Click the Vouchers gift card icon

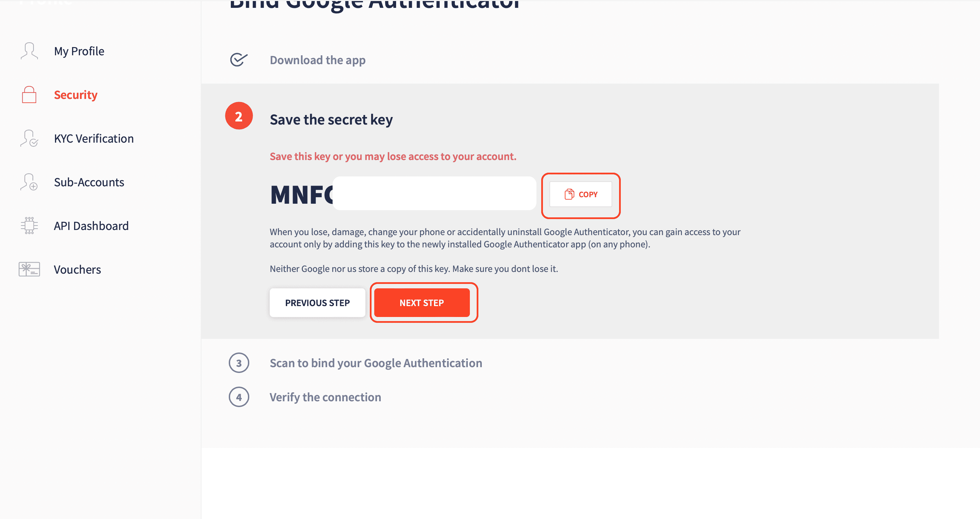click(x=29, y=269)
